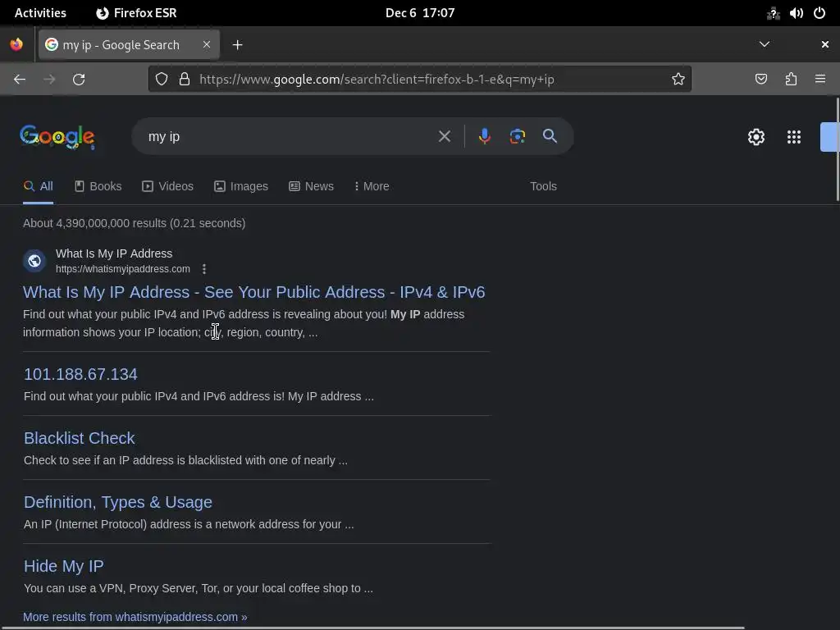Switch to the News tab

click(311, 186)
